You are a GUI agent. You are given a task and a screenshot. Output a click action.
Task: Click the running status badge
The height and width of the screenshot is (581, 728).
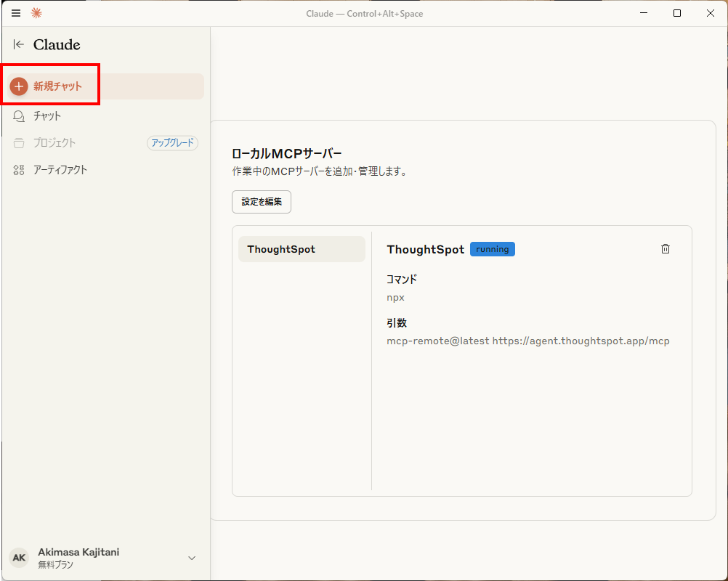(x=492, y=249)
